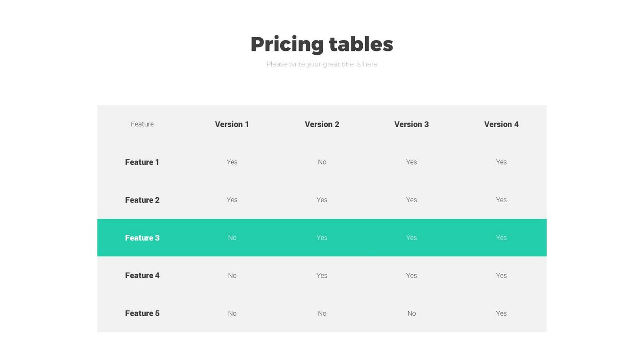Click Feature 2's "Yes" under Version 3
The width and height of the screenshot is (644, 362).
tap(411, 200)
